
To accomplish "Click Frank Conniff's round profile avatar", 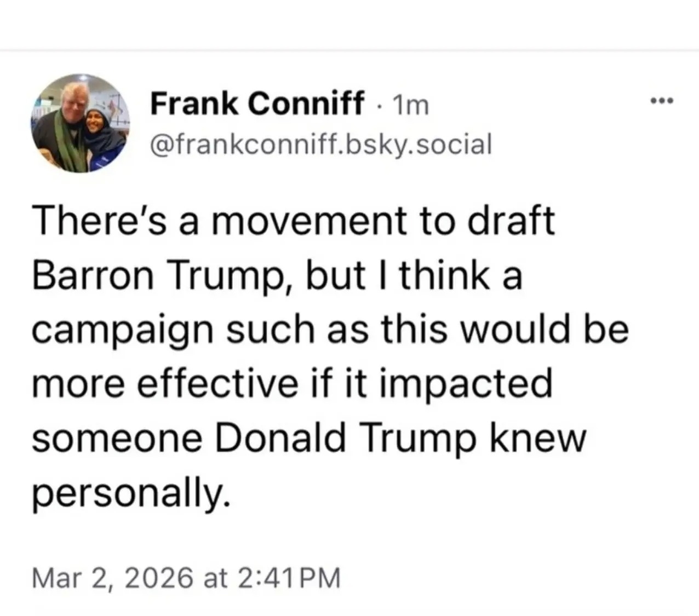I will 80,124.
